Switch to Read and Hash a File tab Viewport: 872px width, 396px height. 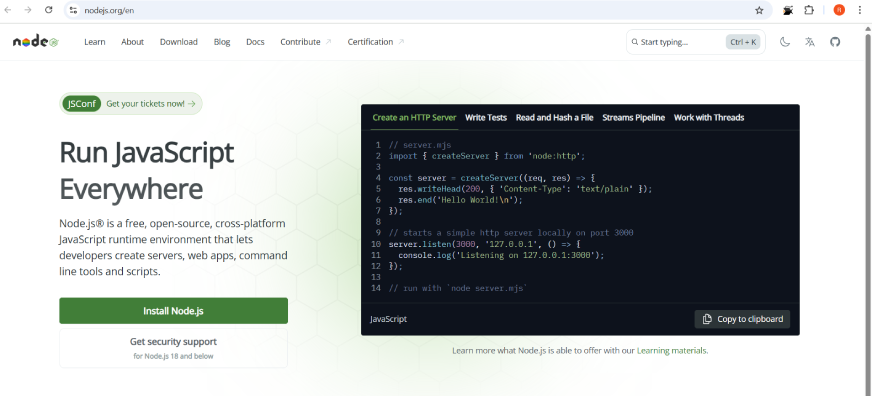[554, 117]
